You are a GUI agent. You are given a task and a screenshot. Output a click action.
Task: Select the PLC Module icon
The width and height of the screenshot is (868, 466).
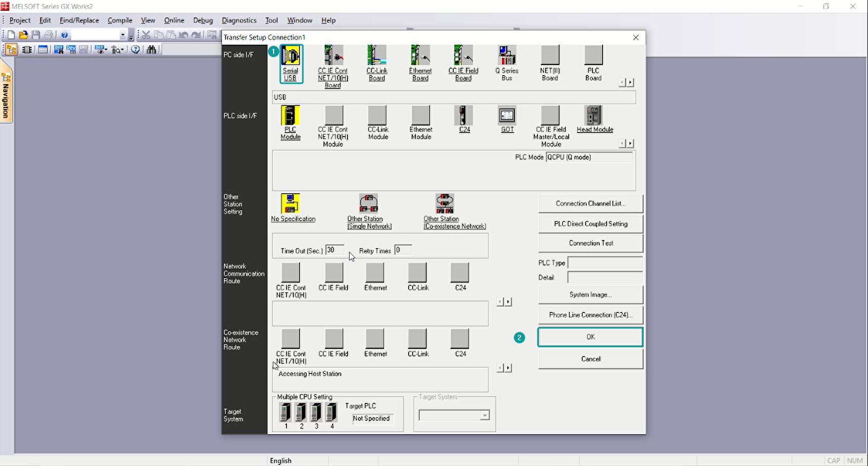pyautogui.click(x=290, y=116)
